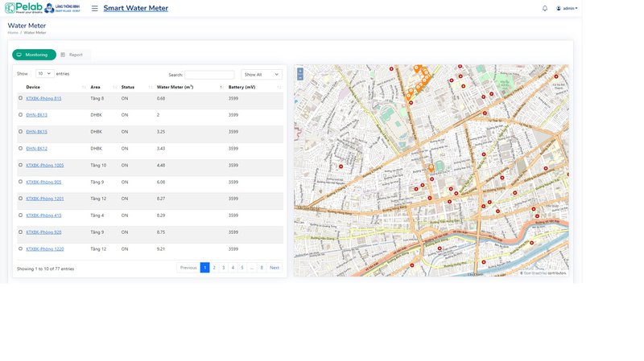Open the hamburger sidebar menu
The width and height of the screenshot is (644, 361).
[x=94, y=8]
